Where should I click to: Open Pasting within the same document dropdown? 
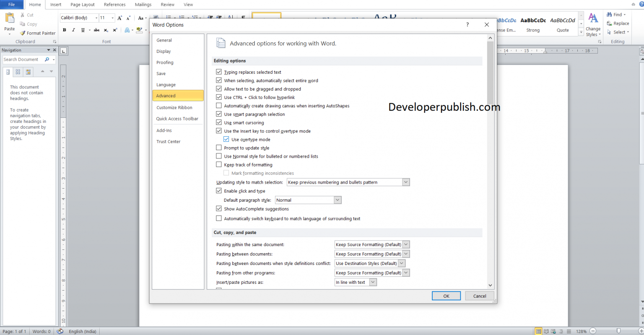pos(405,244)
